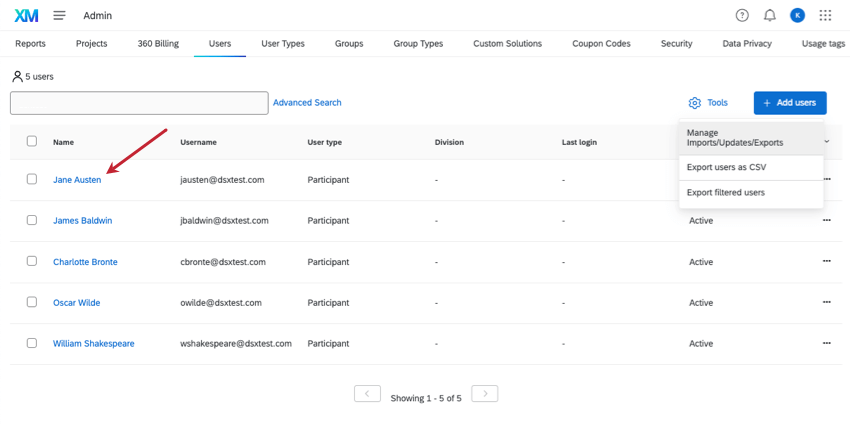
Task: Open three-dot menu for William Shakespeare
Action: tap(826, 343)
